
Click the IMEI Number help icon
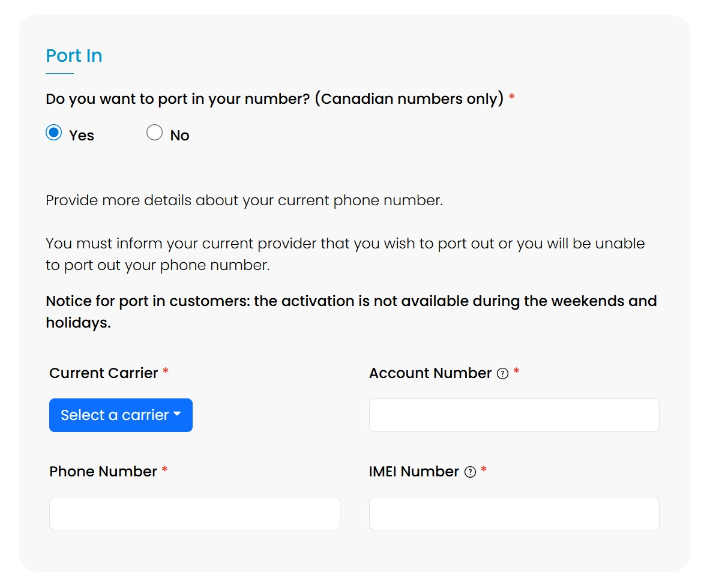click(x=471, y=472)
